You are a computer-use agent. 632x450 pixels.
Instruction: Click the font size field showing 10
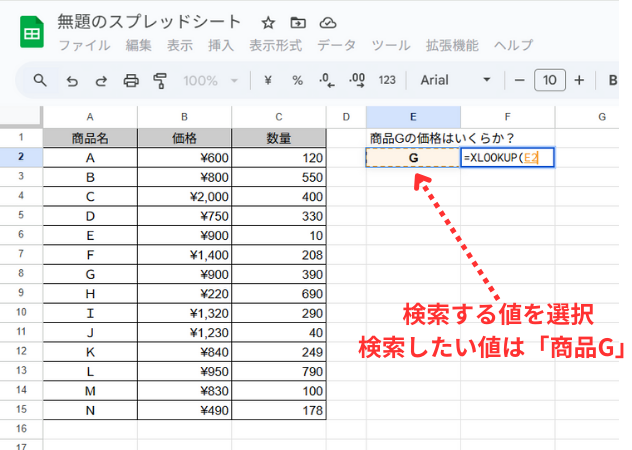click(549, 80)
